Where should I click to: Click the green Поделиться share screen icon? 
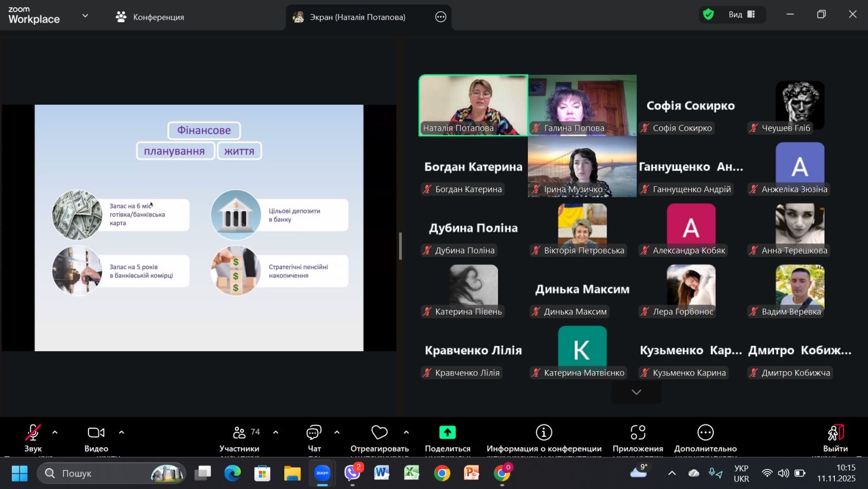447,433
